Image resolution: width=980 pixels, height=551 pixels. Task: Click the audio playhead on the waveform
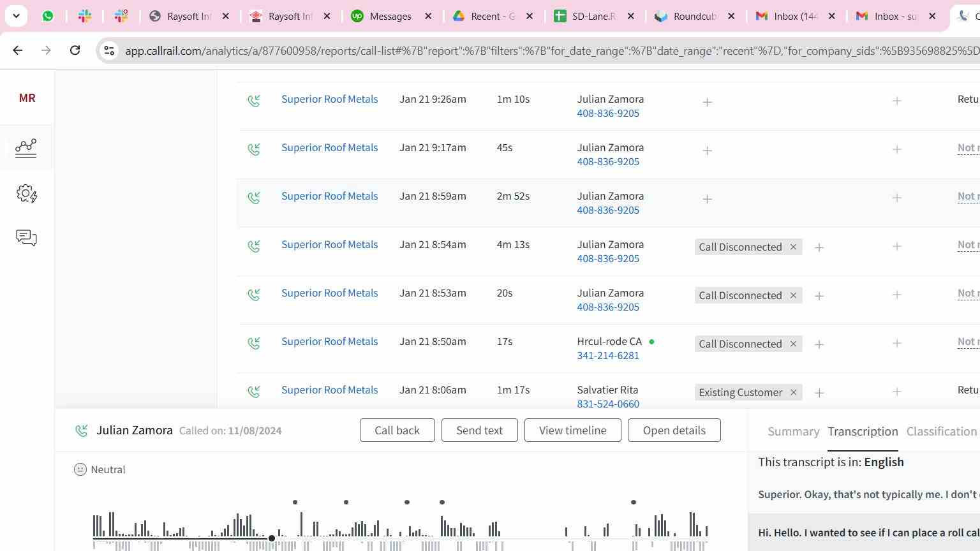coord(272,538)
